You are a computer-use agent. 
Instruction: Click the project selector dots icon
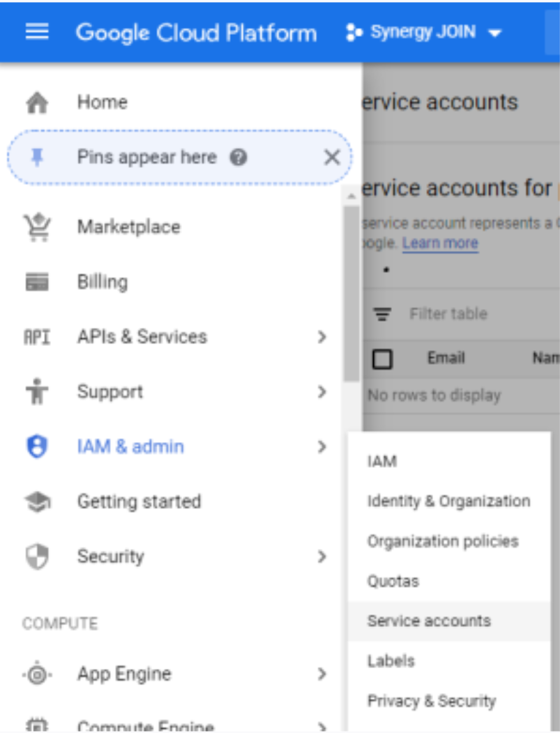354,33
